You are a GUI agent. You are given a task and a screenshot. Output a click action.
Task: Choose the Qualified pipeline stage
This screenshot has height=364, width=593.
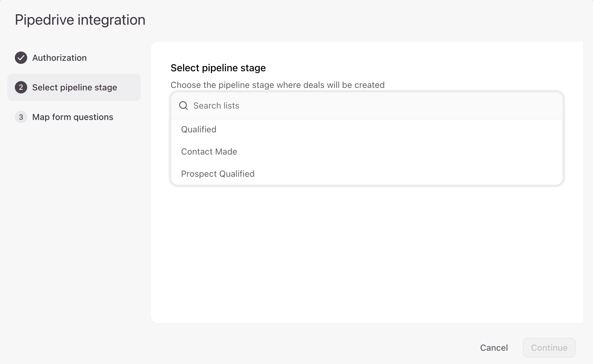(367, 130)
